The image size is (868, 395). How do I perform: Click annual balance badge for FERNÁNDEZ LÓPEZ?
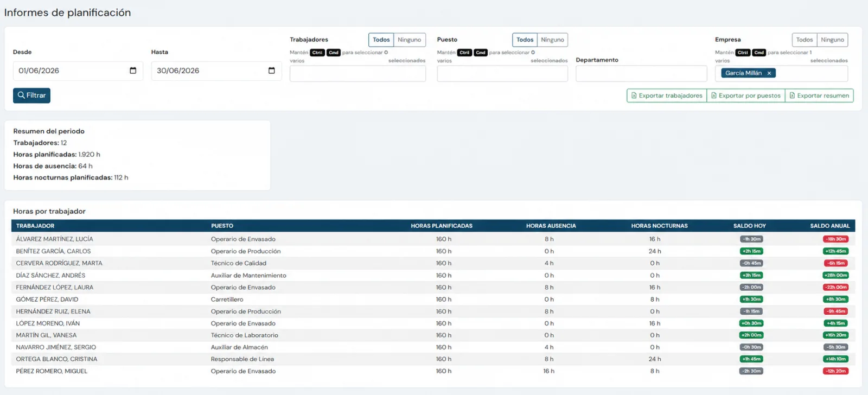tap(835, 288)
